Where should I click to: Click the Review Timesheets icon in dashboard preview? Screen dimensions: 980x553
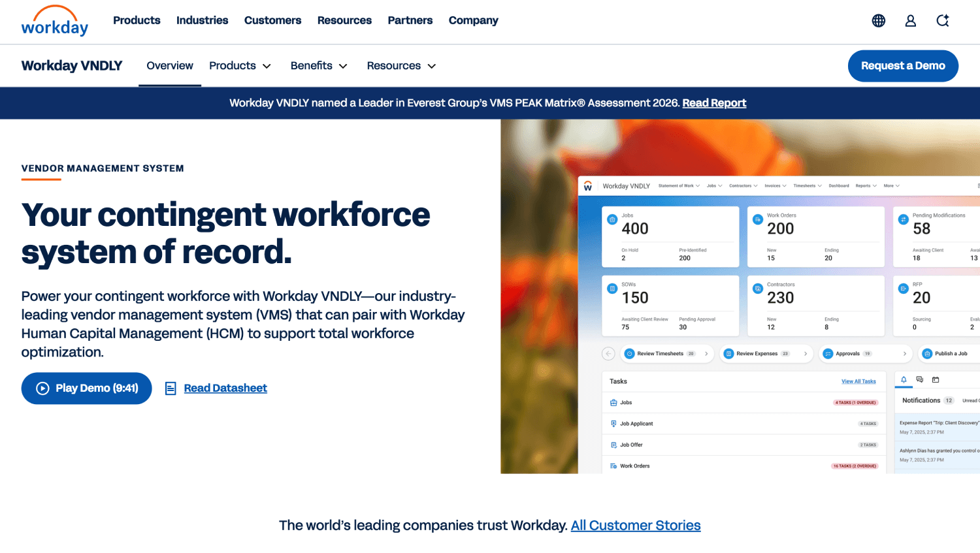click(630, 354)
